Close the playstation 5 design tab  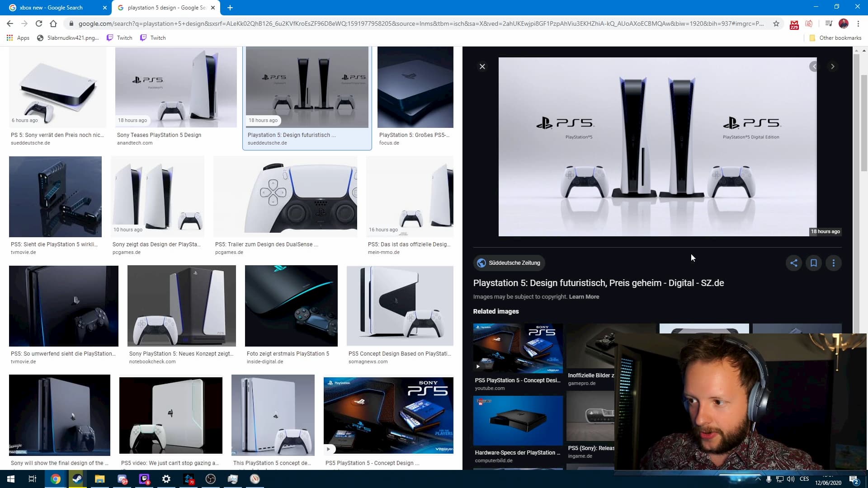[x=213, y=8]
